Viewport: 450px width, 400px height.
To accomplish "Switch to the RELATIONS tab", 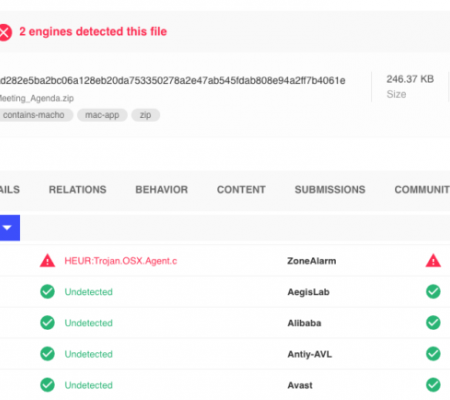I will (x=78, y=190).
